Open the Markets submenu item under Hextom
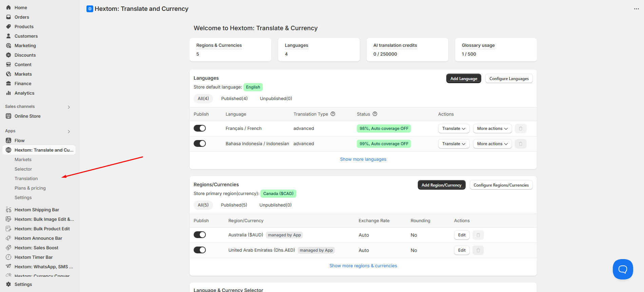Viewport: 644px width, 292px height. pos(23,159)
